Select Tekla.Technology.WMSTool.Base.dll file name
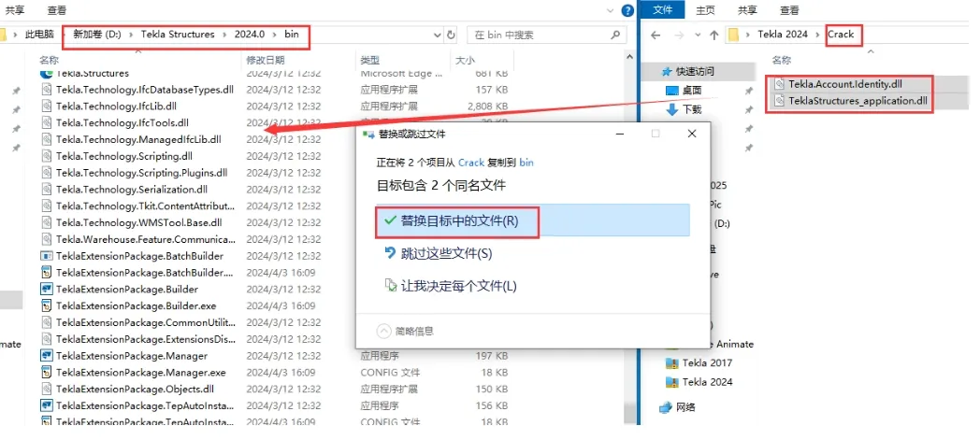Image resolution: width=980 pixels, height=440 pixels. click(x=138, y=223)
